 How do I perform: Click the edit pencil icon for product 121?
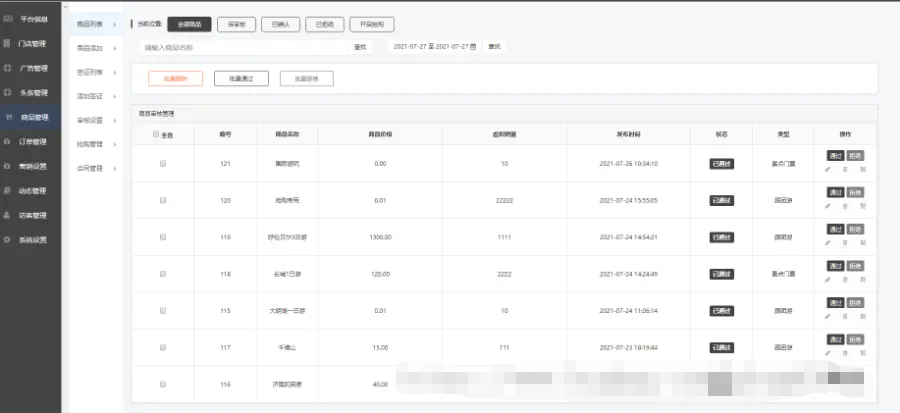coord(827,170)
